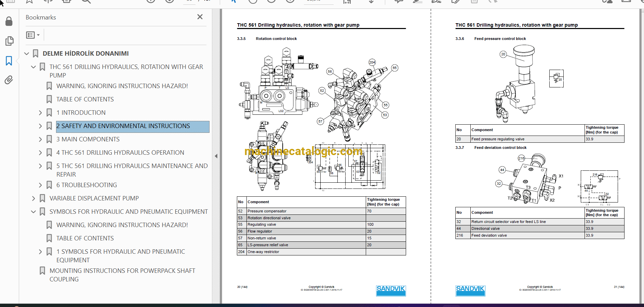Image resolution: width=644 pixels, height=307 pixels.
Task: Open the page thumbnails panel
Action: pos(9,41)
